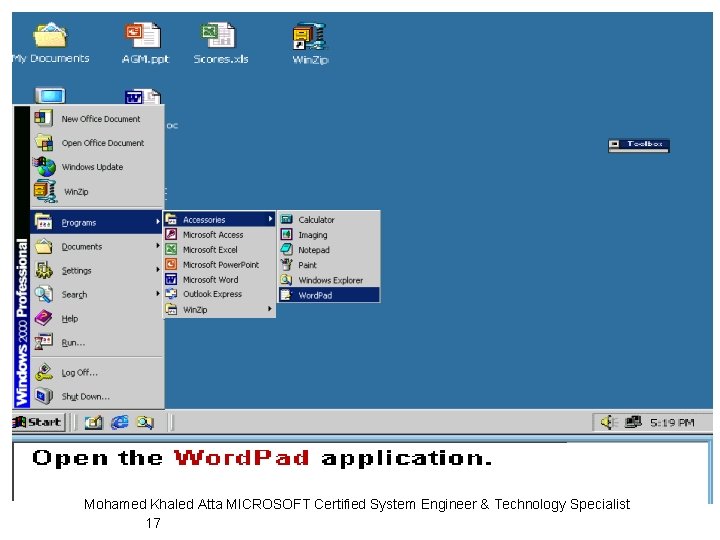Viewport: 720px width, 540px height.
Task: Expand the WinZip submenu arrow in Programs
Action: tap(270, 309)
